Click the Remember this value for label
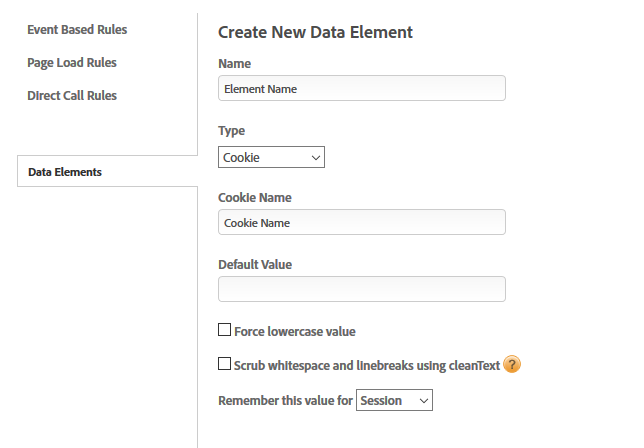Image resolution: width=644 pixels, height=448 pixels. pos(285,400)
